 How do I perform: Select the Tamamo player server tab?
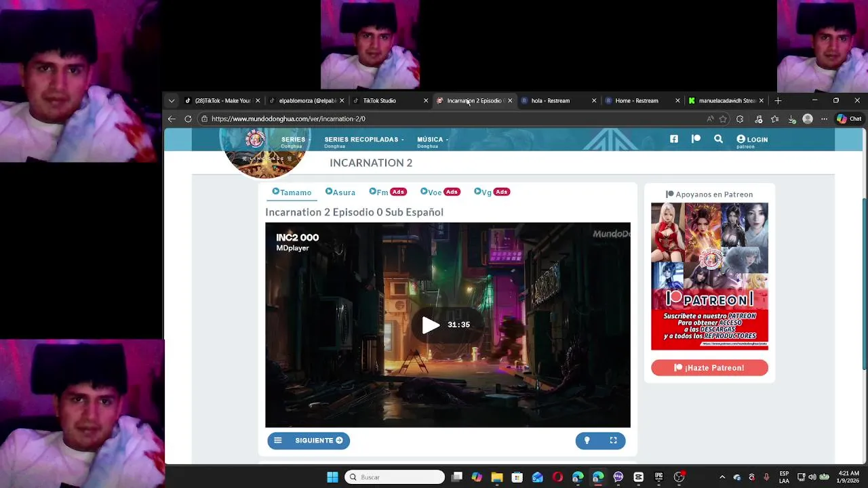(x=292, y=192)
